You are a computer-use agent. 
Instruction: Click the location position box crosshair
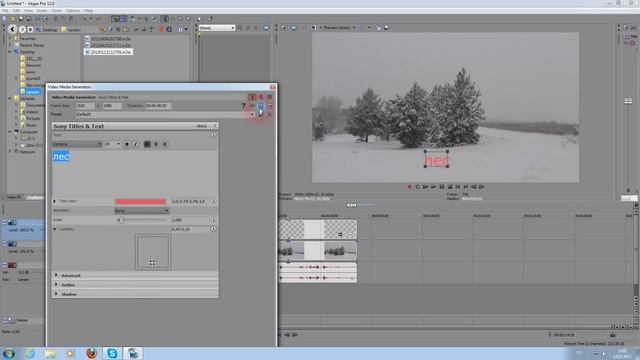tap(152, 262)
